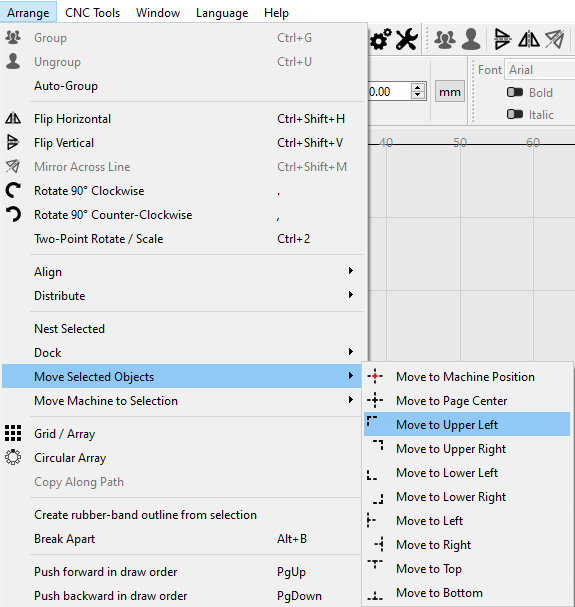575x607 pixels.
Task: Toggle the mm units button
Action: click(x=450, y=92)
